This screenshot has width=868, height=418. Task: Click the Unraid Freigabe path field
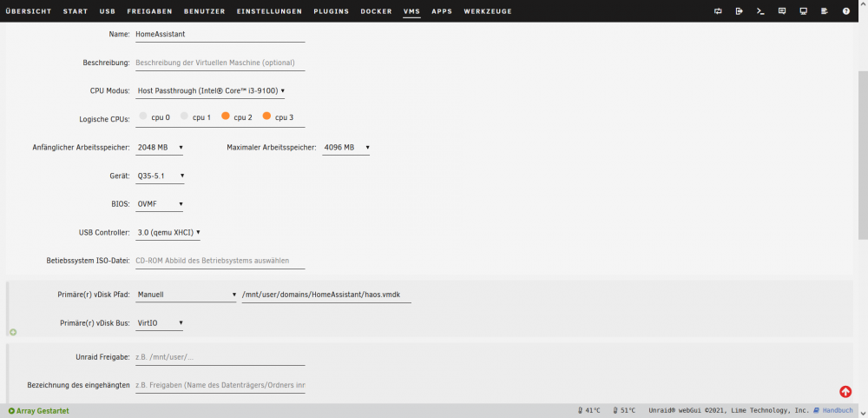pos(220,357)
